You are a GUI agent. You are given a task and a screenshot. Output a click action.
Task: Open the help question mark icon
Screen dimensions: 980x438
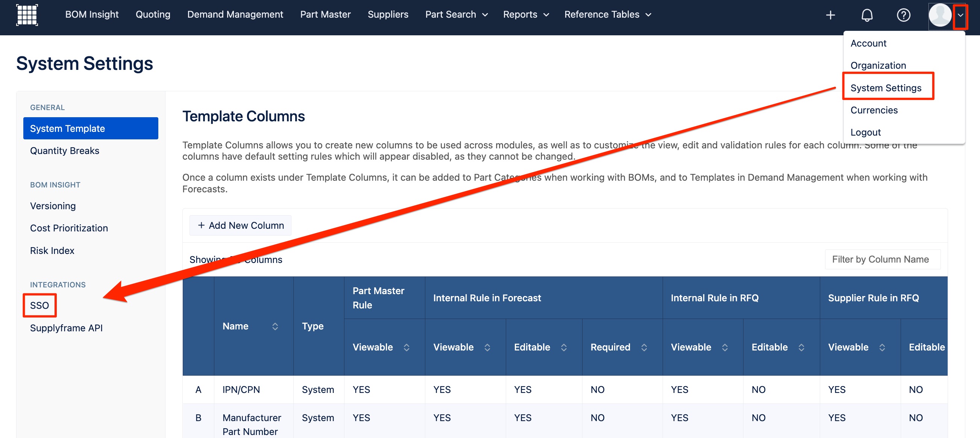coord(904,15)
